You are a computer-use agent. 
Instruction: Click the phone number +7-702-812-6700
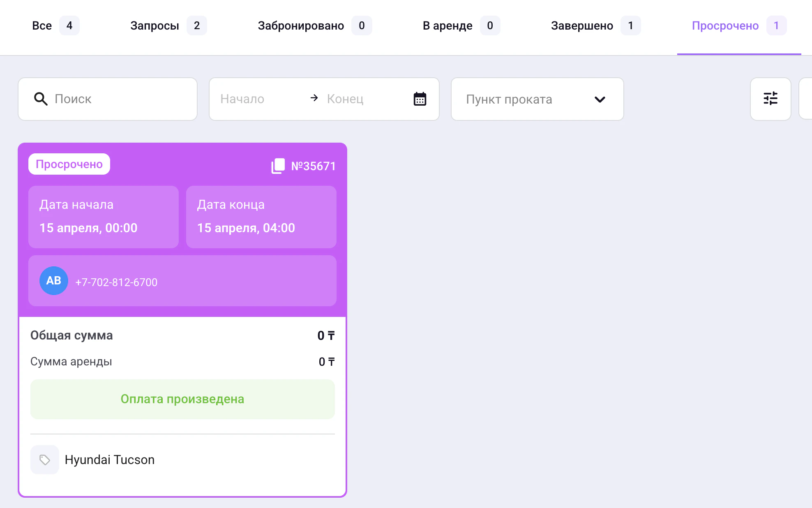116,282
